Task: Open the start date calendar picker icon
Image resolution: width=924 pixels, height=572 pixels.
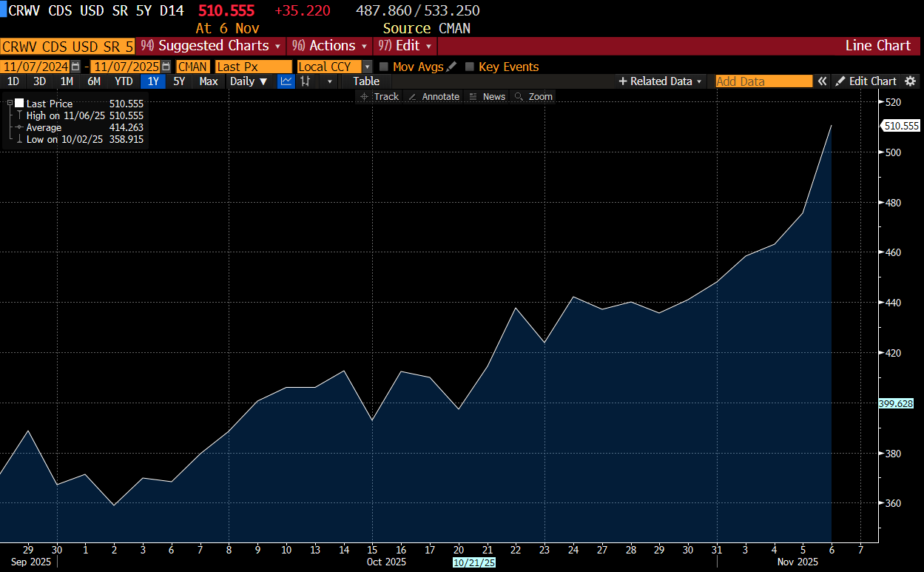Action: click(75, 67)
